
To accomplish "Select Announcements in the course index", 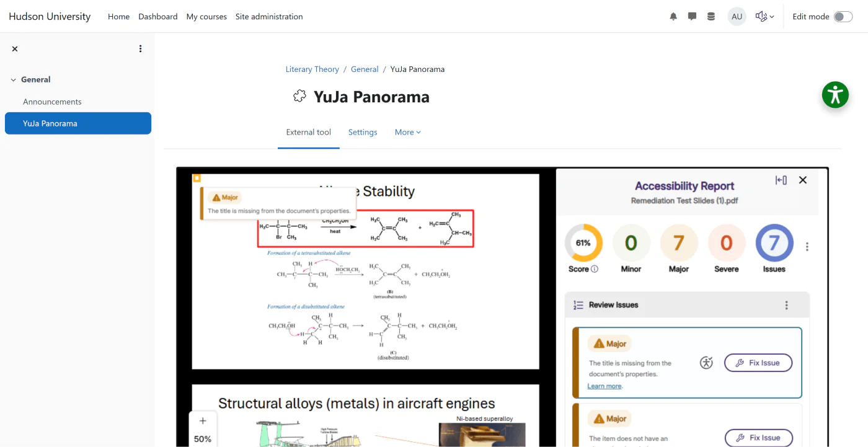I will (x=52, y=102).
